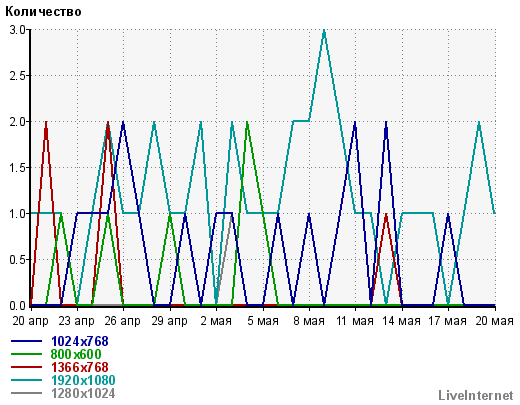Click the blue 1024x768 legend line swatch
Viewport: 520px width, 405px height.
click(26, 341)
